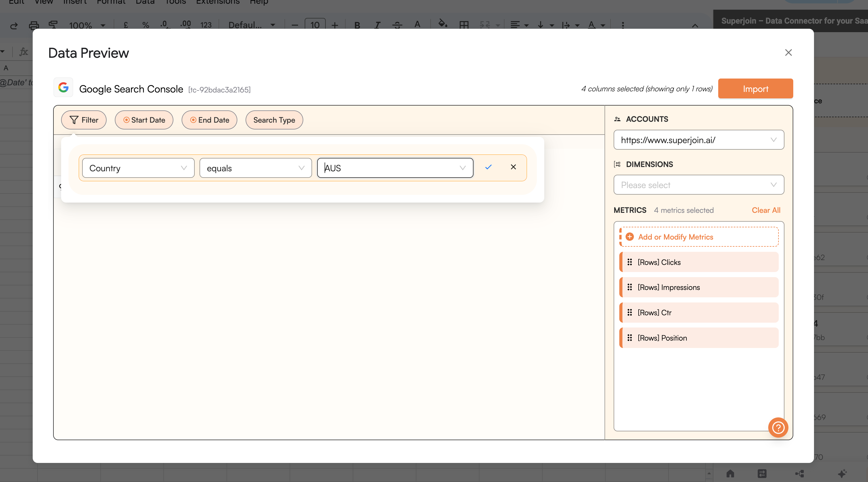Toggle the Search Type pill
This screenshot has height=482, width=868.
[274, 120]
